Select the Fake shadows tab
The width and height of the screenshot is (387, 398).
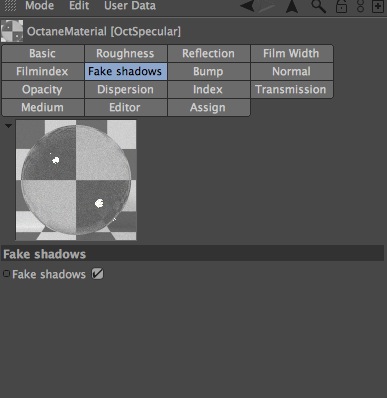click(x=125, y=71)
